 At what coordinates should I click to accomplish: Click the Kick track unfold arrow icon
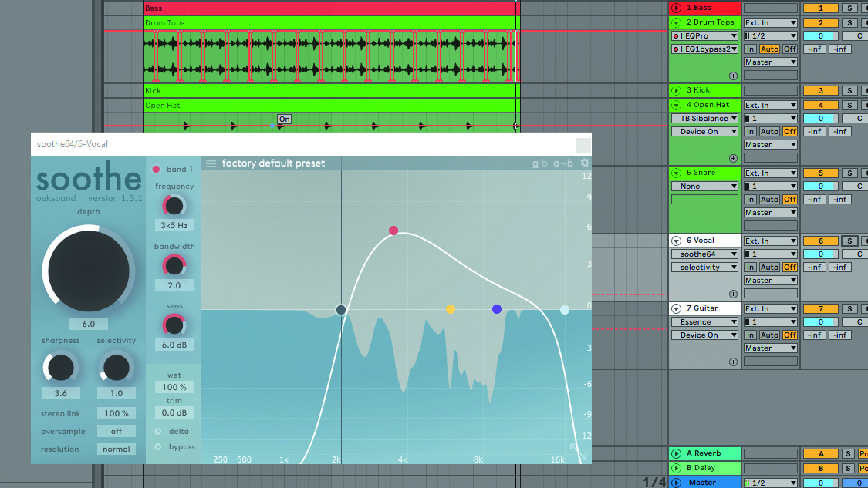(676, 90)
